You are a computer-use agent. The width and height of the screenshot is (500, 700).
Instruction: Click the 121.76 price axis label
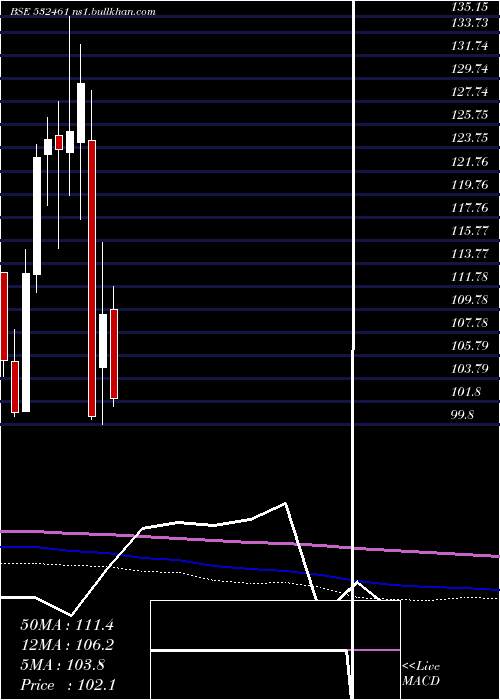[x=469, y=162]
